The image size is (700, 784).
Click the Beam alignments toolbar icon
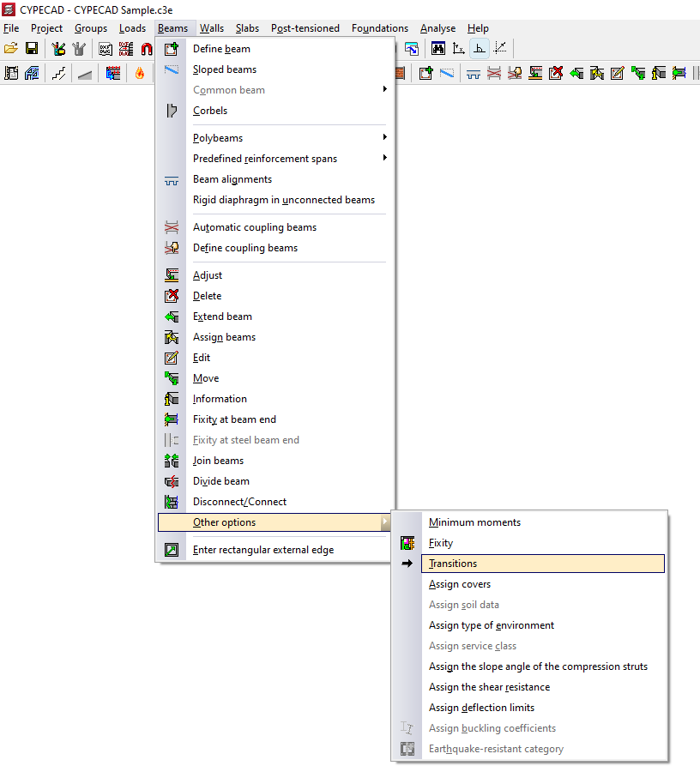tap(474, 74)
